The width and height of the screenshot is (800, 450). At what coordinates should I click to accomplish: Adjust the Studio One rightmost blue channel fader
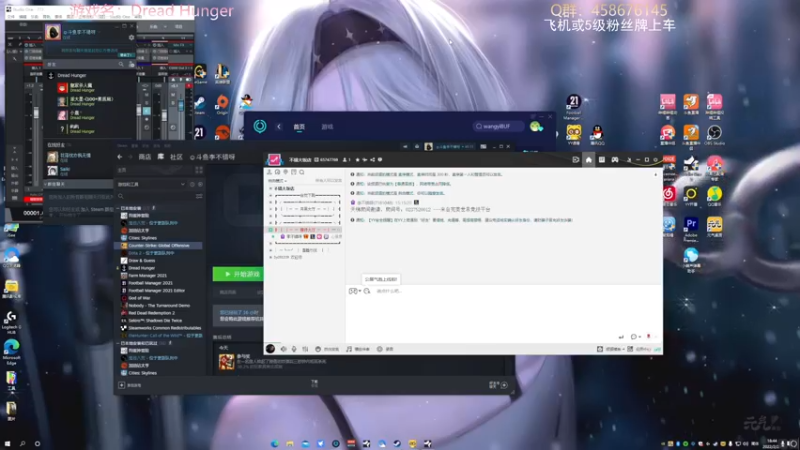[x=181, y=105]
